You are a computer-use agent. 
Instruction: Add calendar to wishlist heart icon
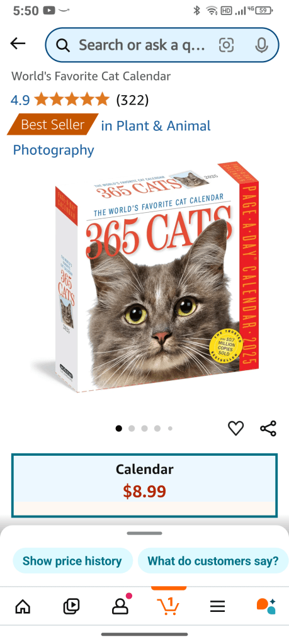[x=235, y=428]
